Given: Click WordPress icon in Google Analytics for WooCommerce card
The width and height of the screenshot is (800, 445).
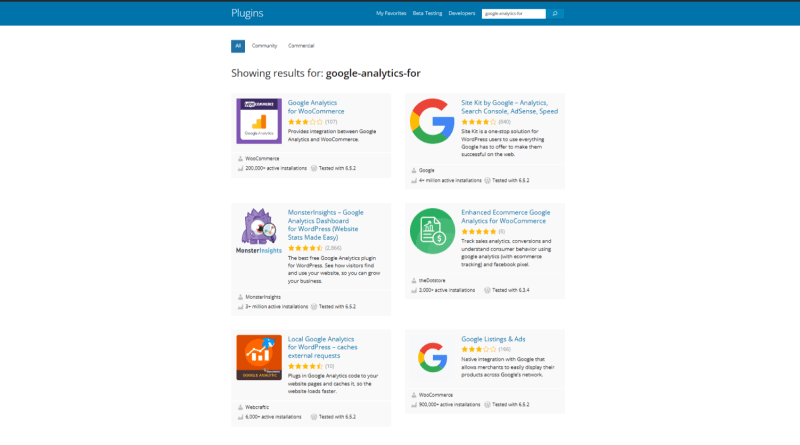Looking at the screenshot, I should pos(314,168).
